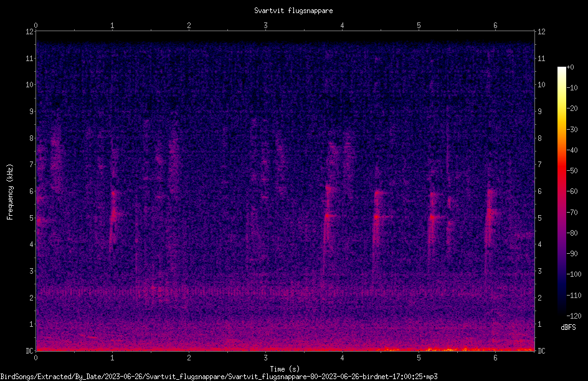Screen dimensions: 588x381
Task: Click the '-110' color scale label
Action: point(574,296)
